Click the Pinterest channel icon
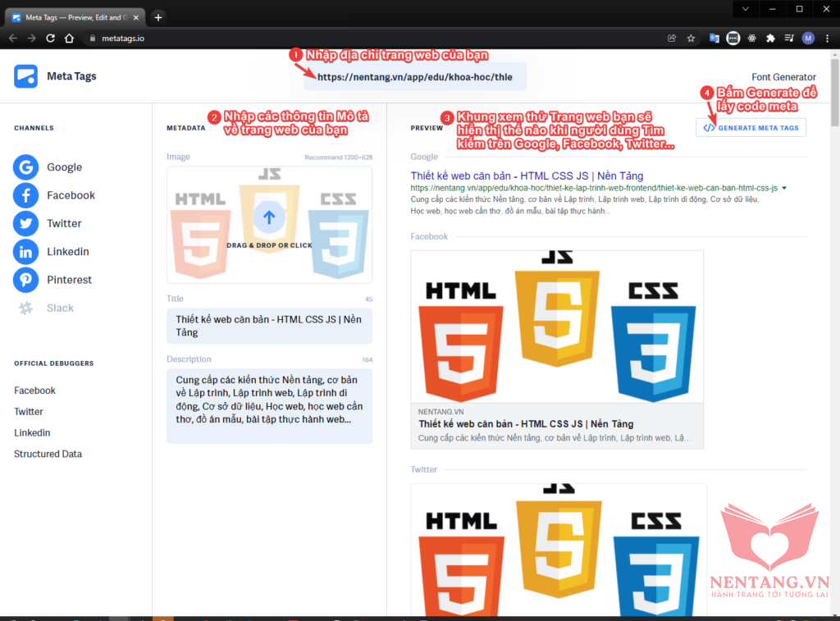840x621 pixels. coord(26,280)
